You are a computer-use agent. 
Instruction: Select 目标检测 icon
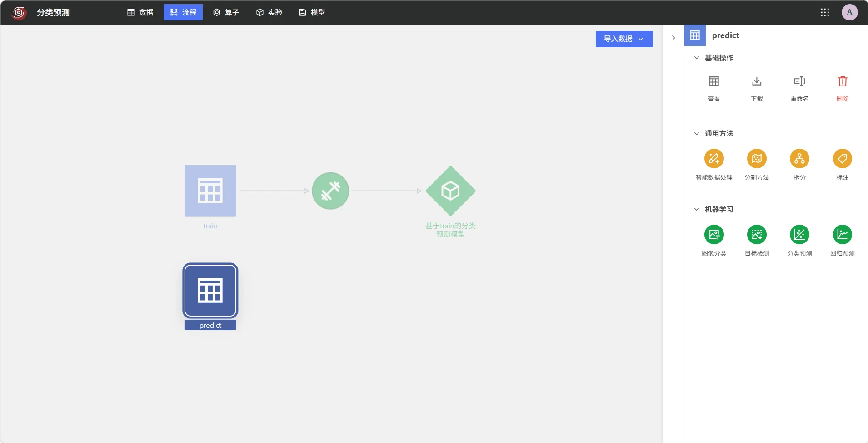[757, 235]
